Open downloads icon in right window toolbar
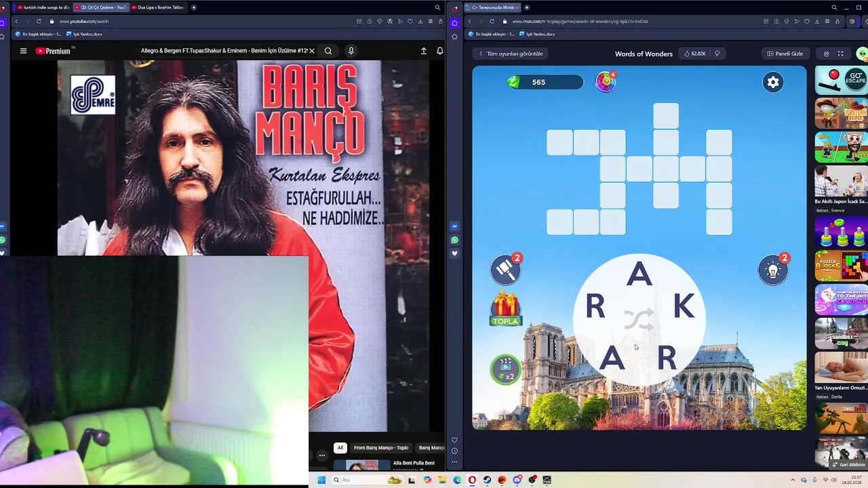Viewport: 868px width, 488px height. pos(818,21)
